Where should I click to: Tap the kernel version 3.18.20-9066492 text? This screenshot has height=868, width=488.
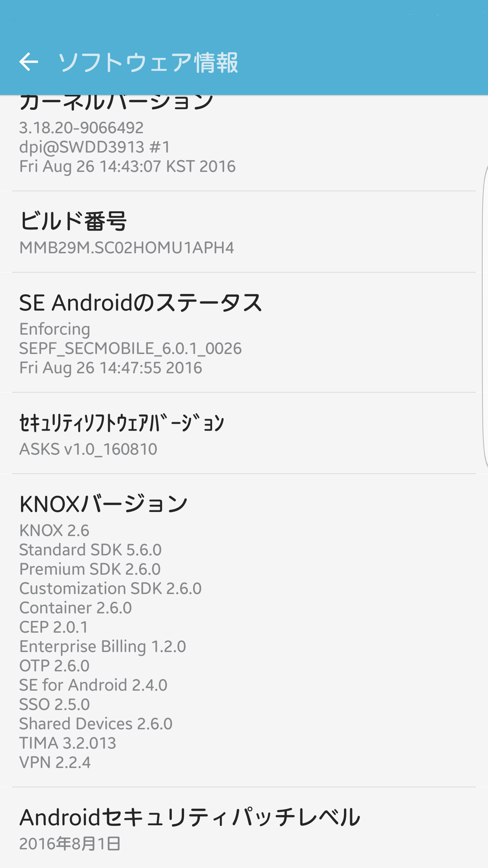pyautogui.click(x=81, y=128)
